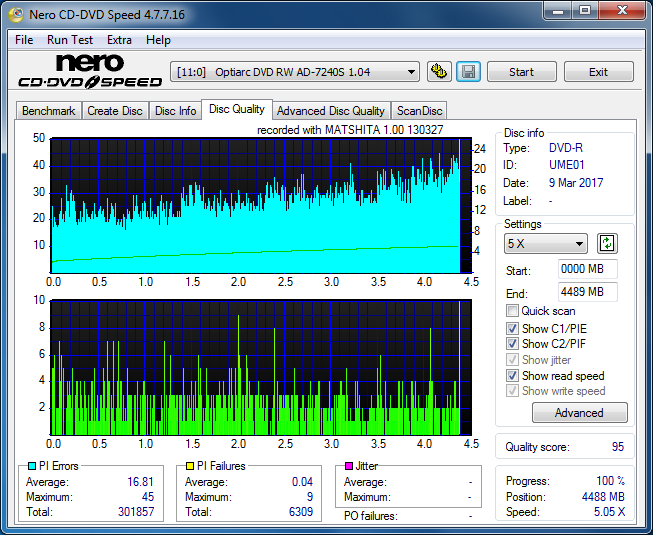
Task: Click the magenta Jitter legend swatch
Action: [349, 466]
